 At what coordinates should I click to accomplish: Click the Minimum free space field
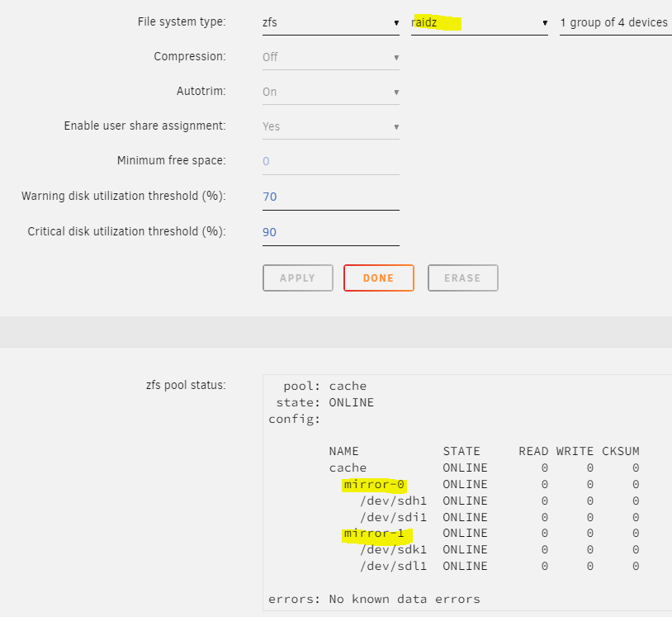(331, 161)
